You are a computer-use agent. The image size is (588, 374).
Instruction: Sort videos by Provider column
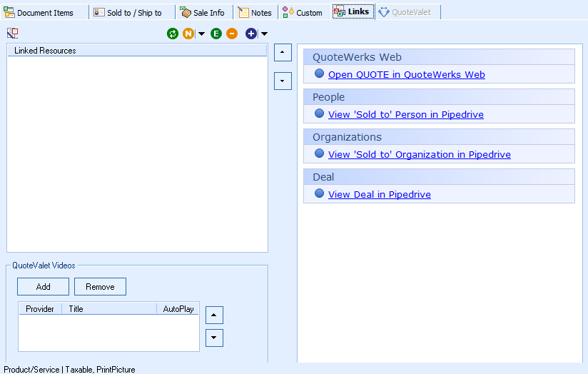click(40, 309)
